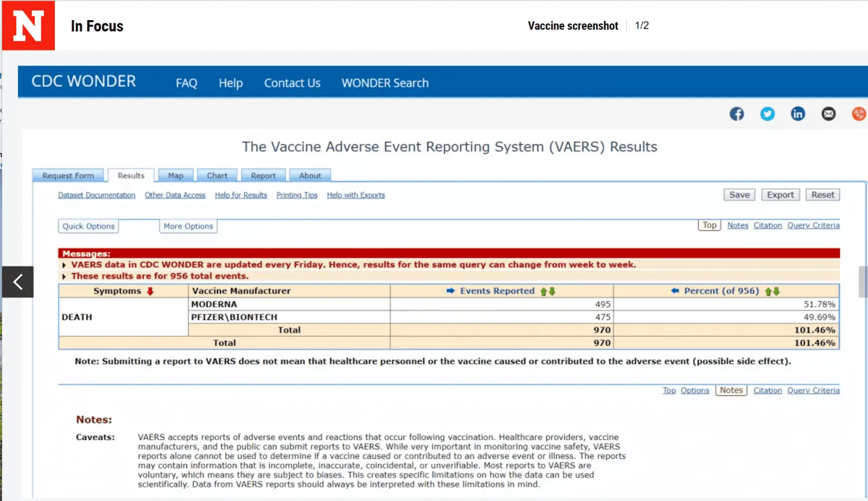Viewport: 868px width, 501px height.
Task: Click the Save button
Action: 739,195
